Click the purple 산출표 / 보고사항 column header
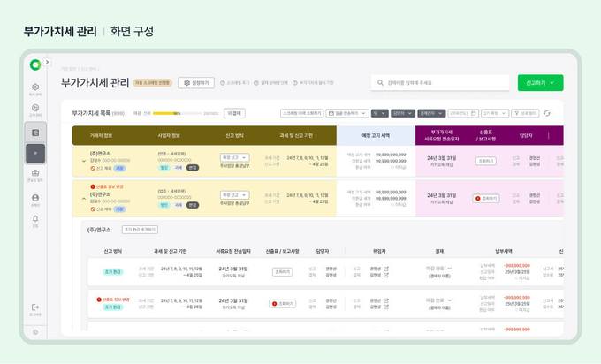This screenshot has height=364, width=601. pyautogui.click(x=486, y=136)
